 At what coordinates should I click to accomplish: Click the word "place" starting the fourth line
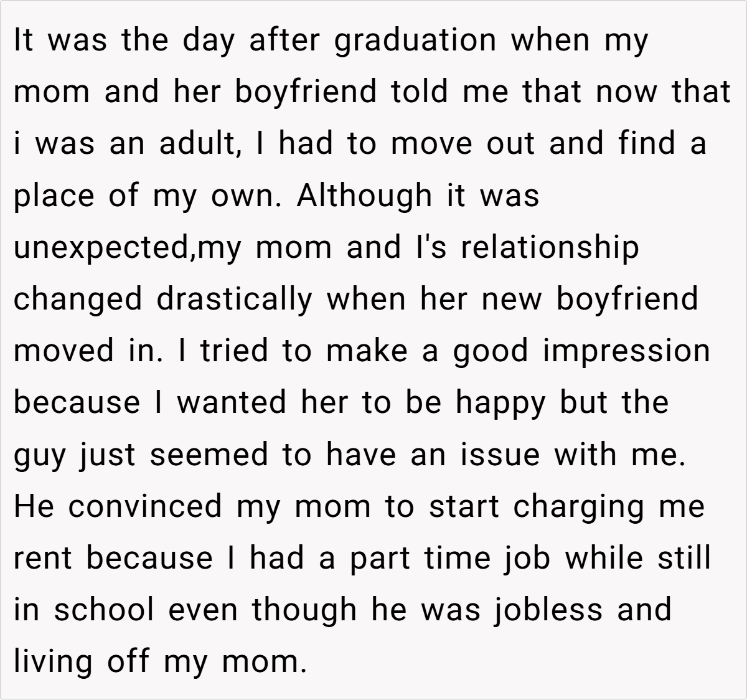(55, 197)
